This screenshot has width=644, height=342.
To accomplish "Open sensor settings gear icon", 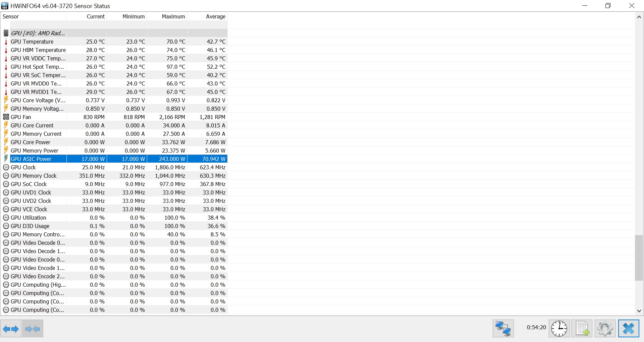I will pos(605,329).
